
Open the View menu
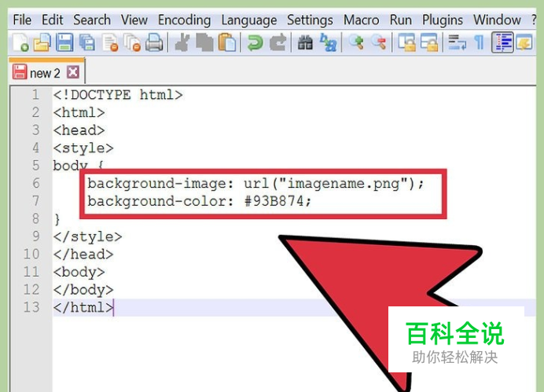pos(134,20)
